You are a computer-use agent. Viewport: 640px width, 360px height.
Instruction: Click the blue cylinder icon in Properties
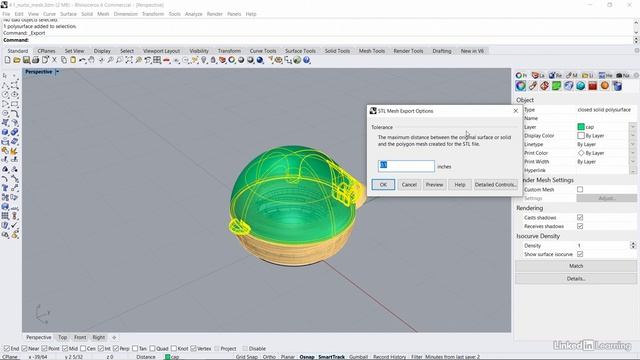617,86
